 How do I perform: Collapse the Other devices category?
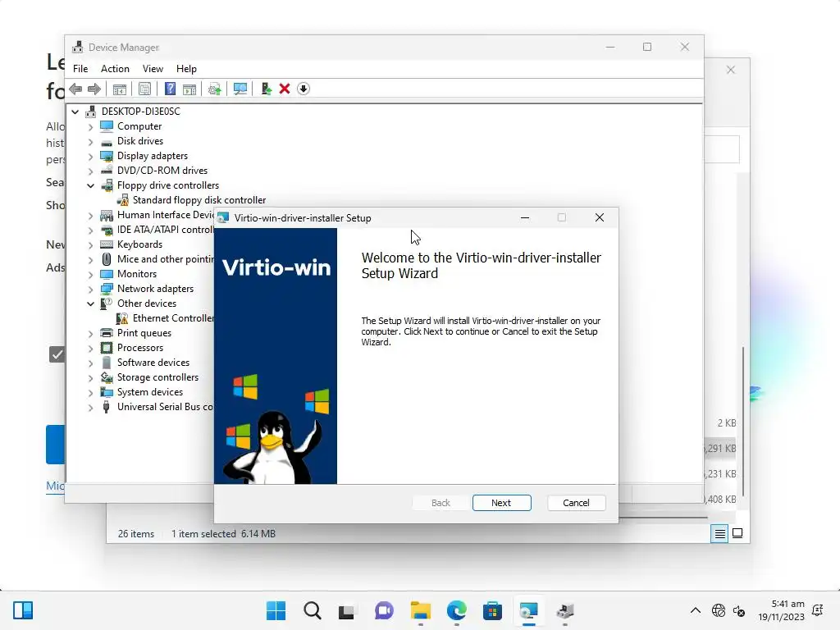90,304
